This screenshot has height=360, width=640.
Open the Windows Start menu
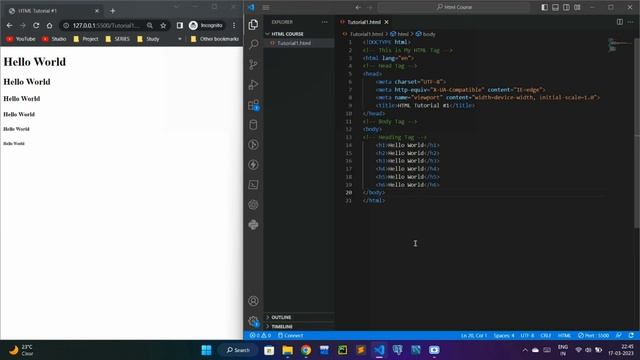pyautogui.click(x=207, y=350)
